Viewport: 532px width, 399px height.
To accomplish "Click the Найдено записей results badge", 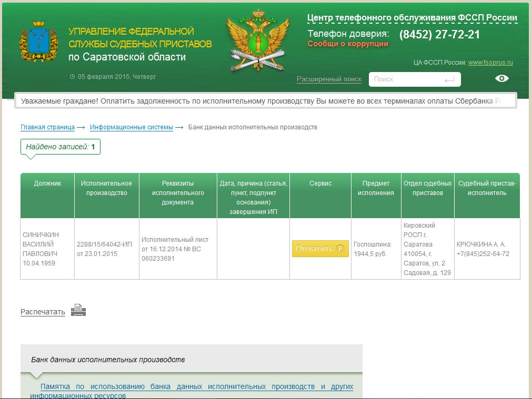I will (x=61, y=147).
